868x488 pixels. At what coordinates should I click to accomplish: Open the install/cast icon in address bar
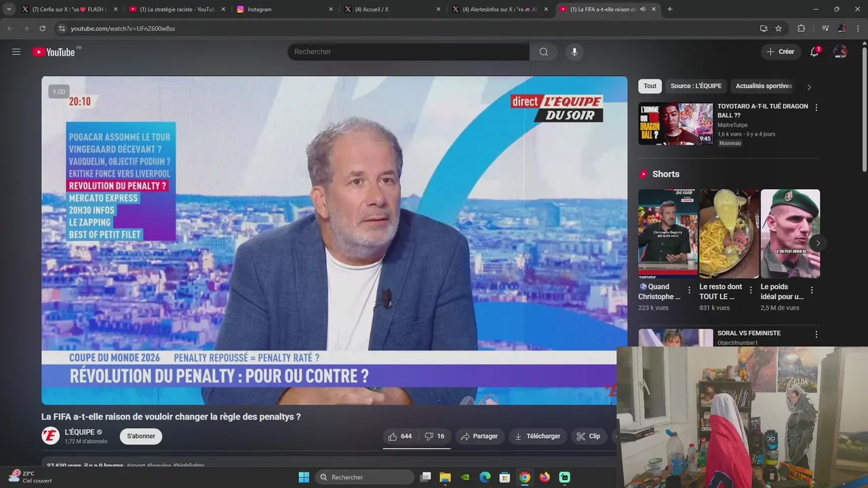(x=764, y=28)
